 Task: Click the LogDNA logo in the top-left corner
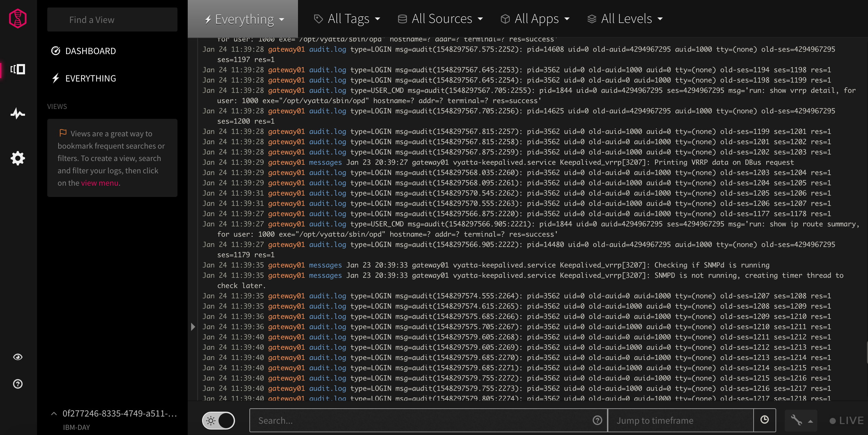[17, 18]
